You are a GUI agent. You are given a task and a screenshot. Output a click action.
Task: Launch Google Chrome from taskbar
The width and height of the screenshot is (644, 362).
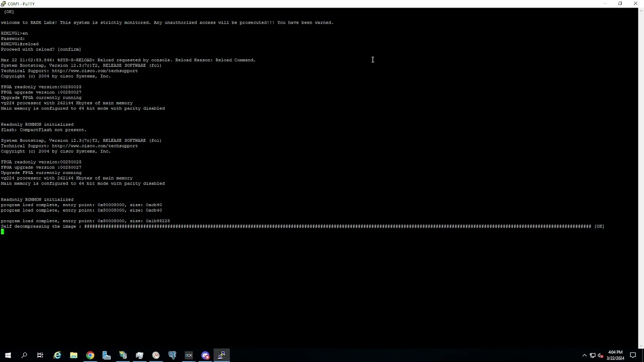(x=90, y=355)
